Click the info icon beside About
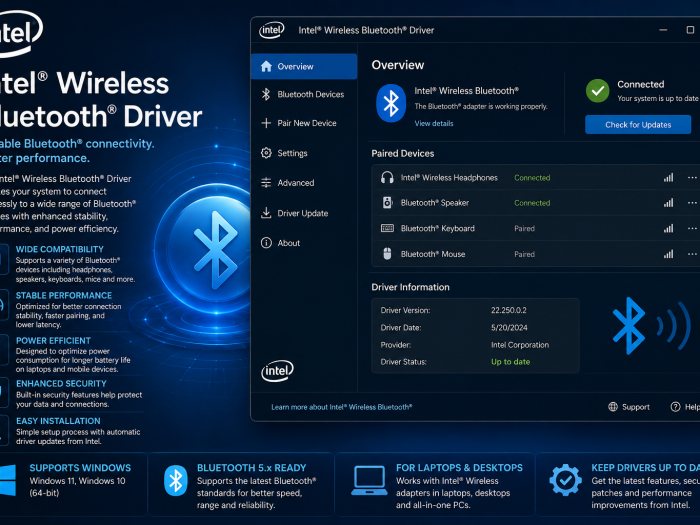This screenshot has height=525, width=700. tap(266, 243)
